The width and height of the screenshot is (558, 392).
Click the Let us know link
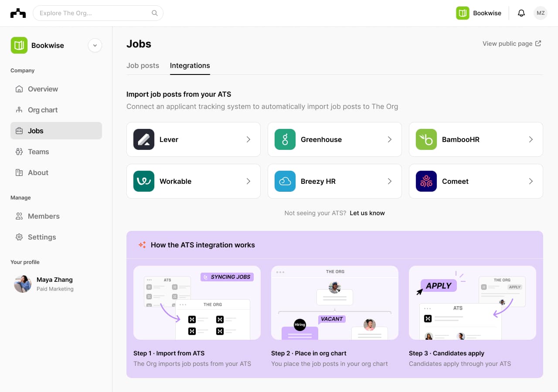point(367,213)
